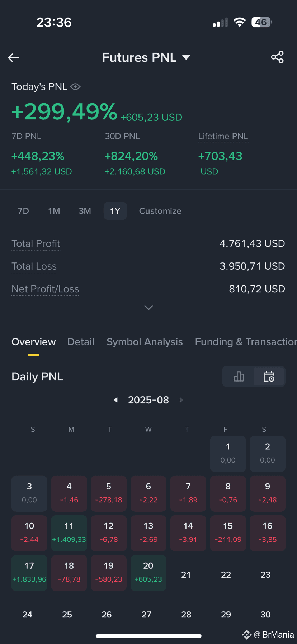Open the share icon
Screen dimensions: 297x644
(x=277, y=57)
